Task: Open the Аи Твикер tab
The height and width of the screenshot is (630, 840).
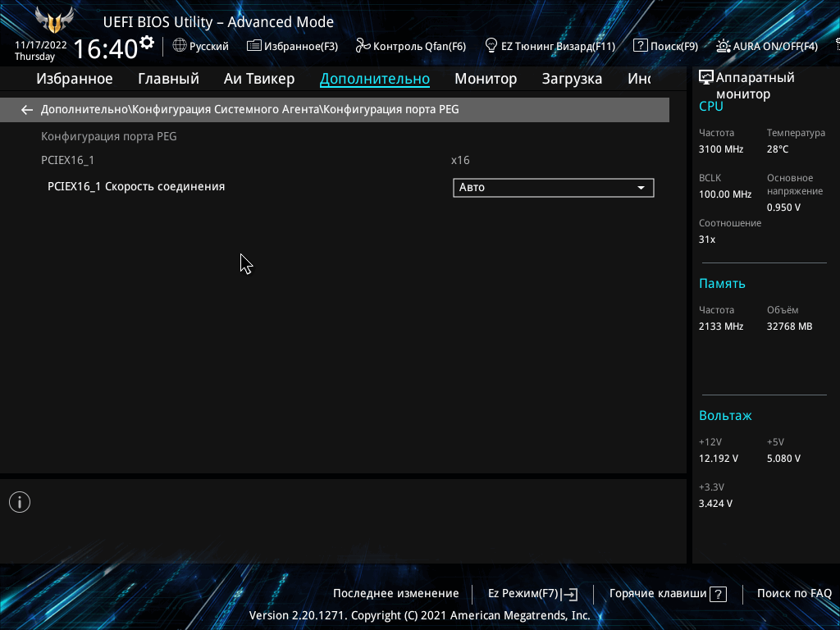Action: (259, 79)
